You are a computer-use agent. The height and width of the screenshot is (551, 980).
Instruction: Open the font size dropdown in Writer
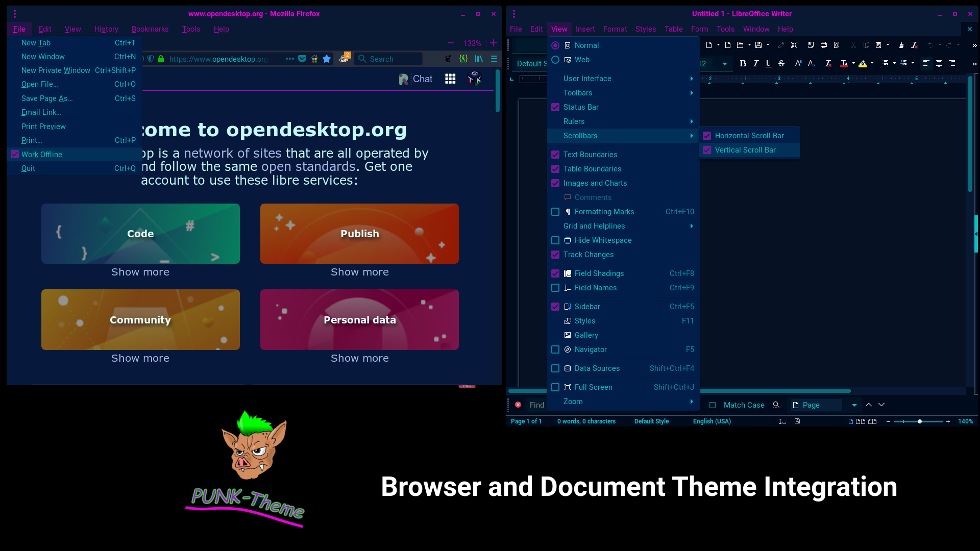(724, 64)
